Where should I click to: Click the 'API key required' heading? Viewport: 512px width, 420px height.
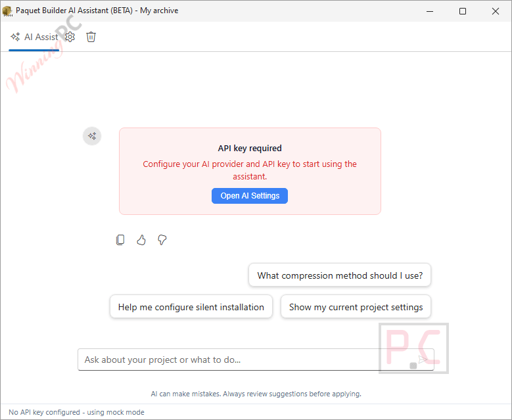click(x=250, y=149)
